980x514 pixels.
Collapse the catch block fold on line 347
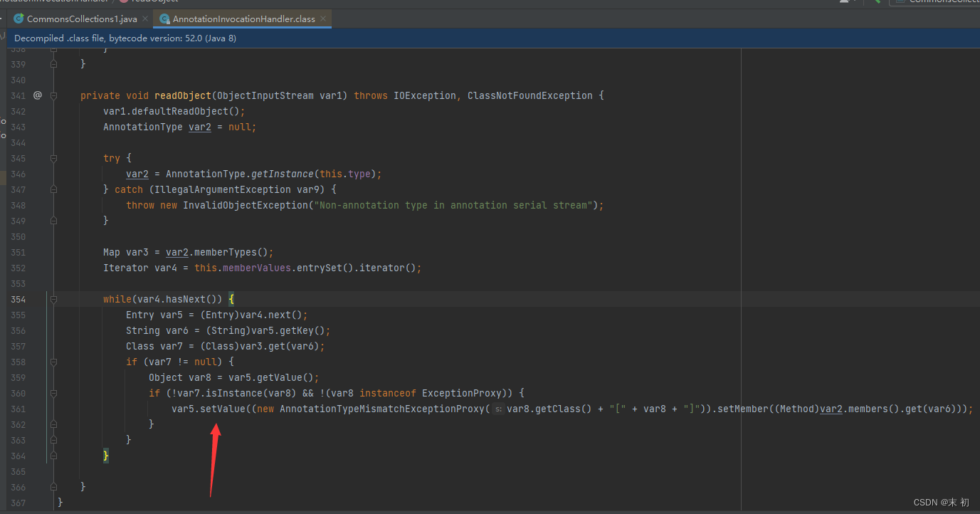(x=53, y=189)
